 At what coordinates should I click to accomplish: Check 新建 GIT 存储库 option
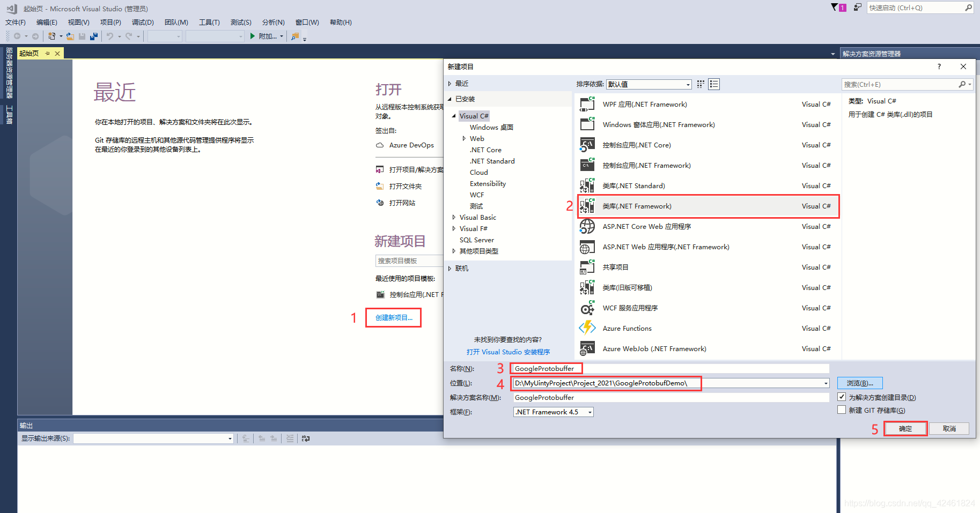coord(842,410)
